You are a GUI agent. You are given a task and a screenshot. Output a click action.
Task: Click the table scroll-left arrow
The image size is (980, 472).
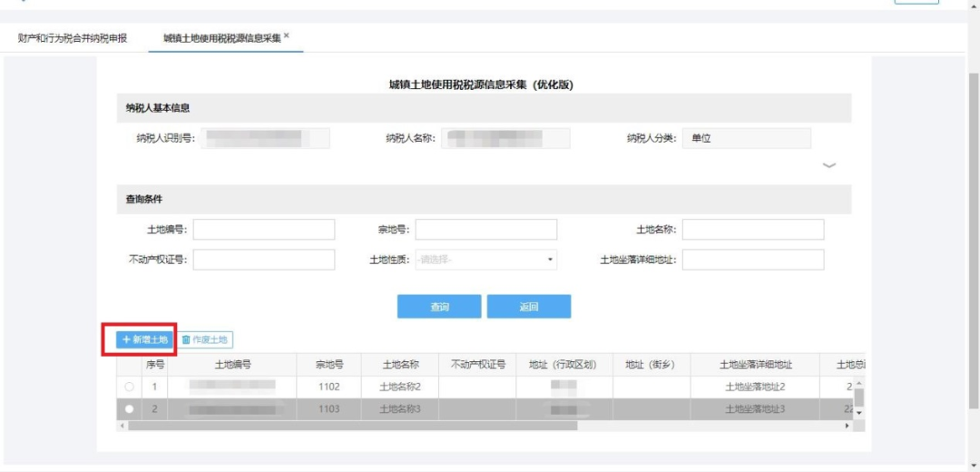point(122,426)
